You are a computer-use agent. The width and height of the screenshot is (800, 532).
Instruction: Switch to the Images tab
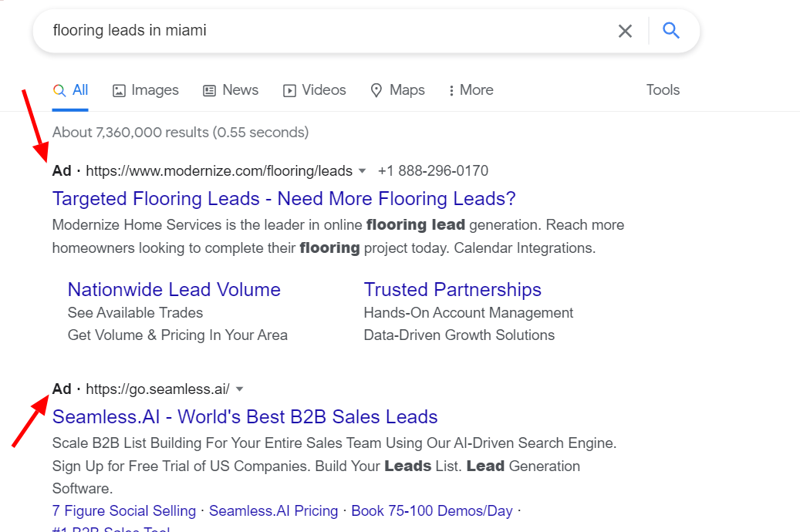[145, 90]
